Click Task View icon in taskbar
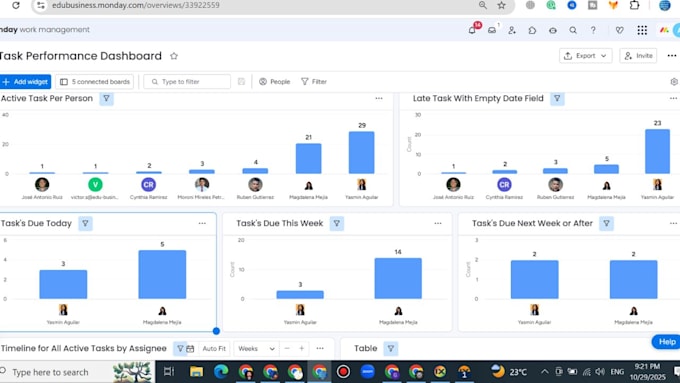The width and height of the screenshot is (680, 383). (169, 372)
